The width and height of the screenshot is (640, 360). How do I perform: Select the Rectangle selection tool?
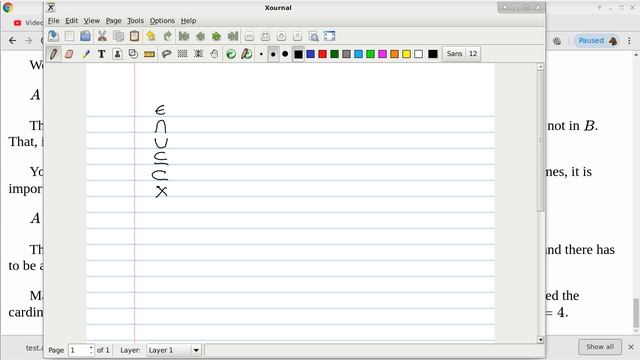pyautogui.click(x=182, y=54)
